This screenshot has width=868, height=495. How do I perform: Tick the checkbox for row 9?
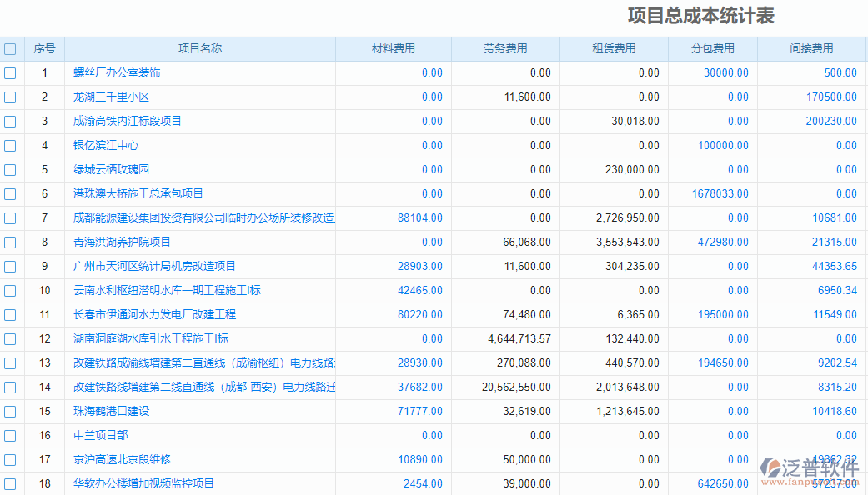click(x=10, y=267)
